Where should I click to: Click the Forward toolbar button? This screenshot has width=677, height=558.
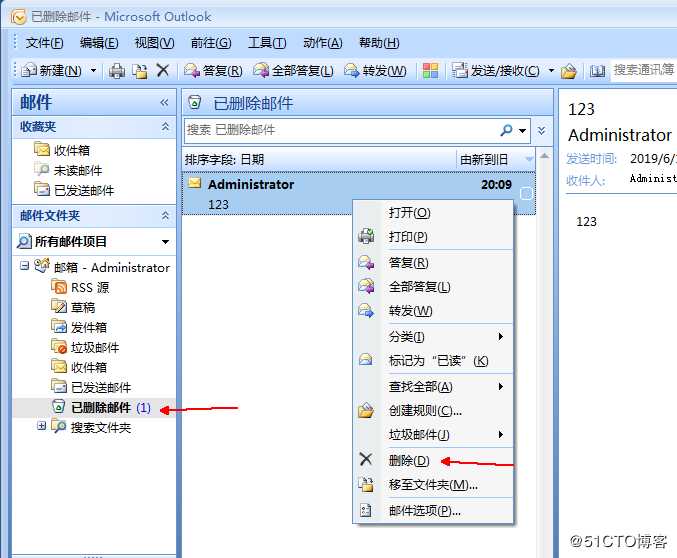pos(375,70)
